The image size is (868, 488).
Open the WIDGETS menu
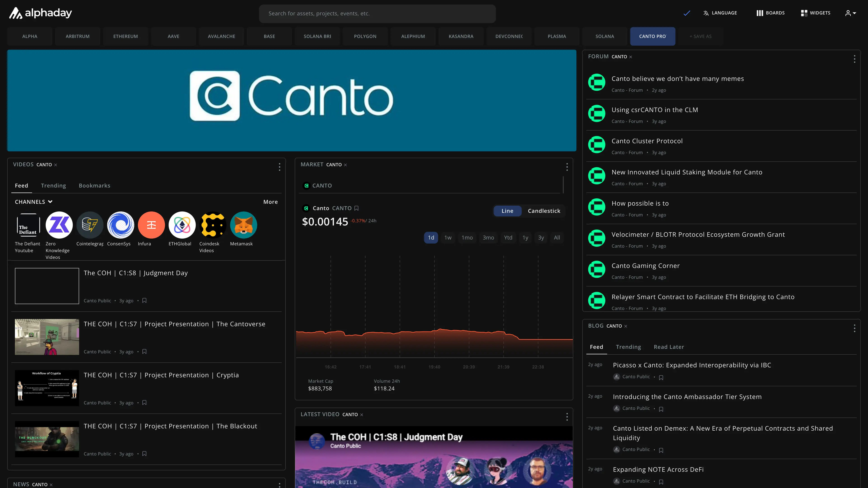click(x=816, y=13)
